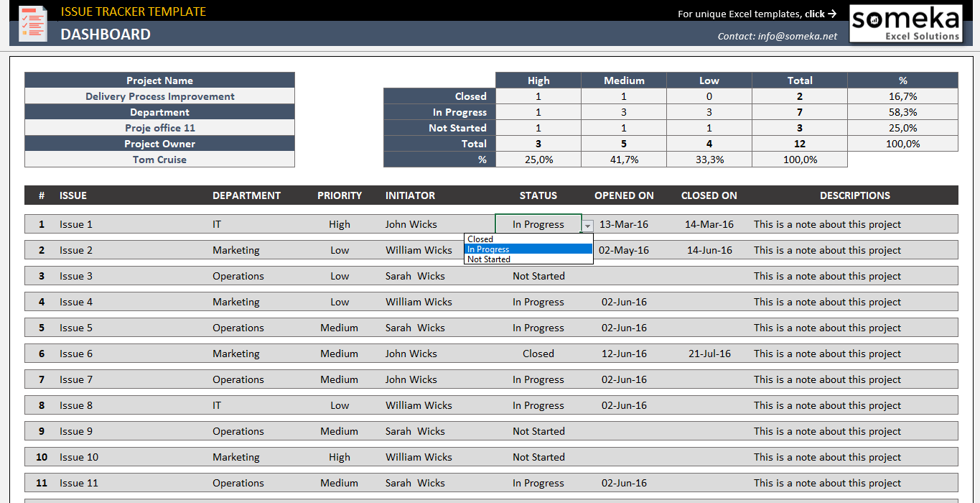Click the Someka Excel Solutions logo
The width and height of the screenshot is (980, 503).
(x=905, y=23)
